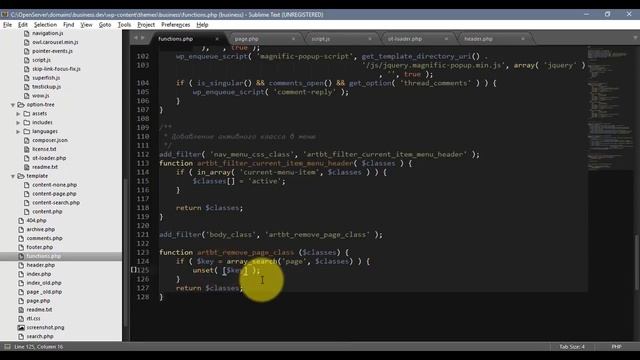Click the screenshot.png image file icon

tap(21, 327)
